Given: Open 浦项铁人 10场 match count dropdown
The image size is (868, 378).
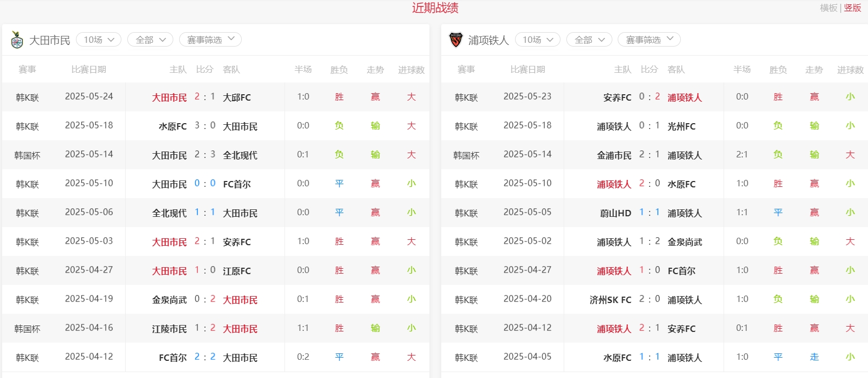Looking at the screenshot, I should pos(537,40).
